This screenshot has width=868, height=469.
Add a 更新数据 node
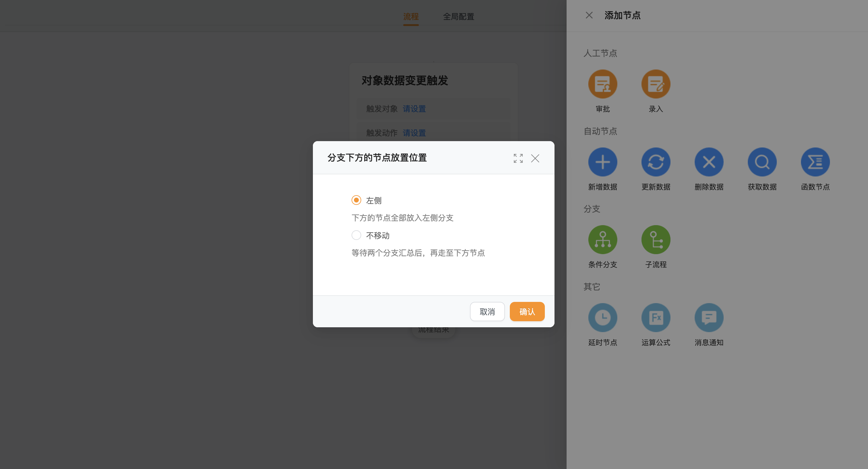click(x=656, y=162)
